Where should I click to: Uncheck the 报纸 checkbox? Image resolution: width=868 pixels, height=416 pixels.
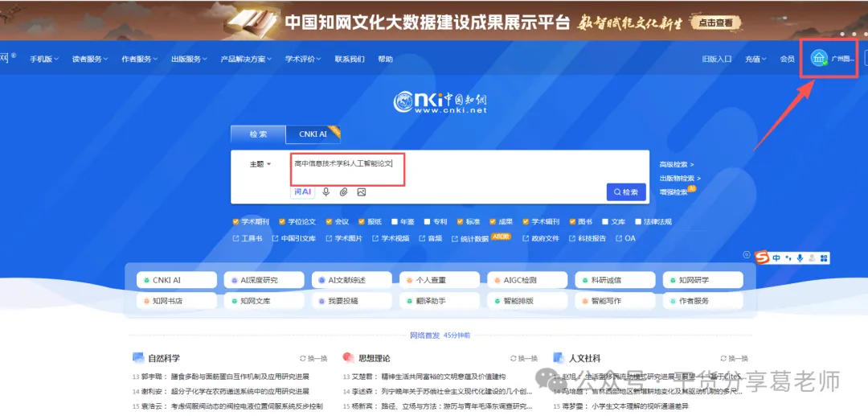coord(362,221)
